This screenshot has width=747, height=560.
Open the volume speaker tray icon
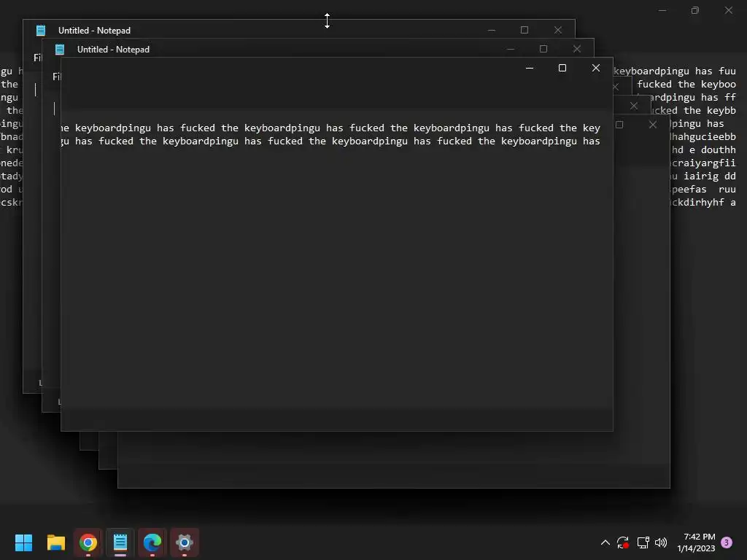click(661, 542)
